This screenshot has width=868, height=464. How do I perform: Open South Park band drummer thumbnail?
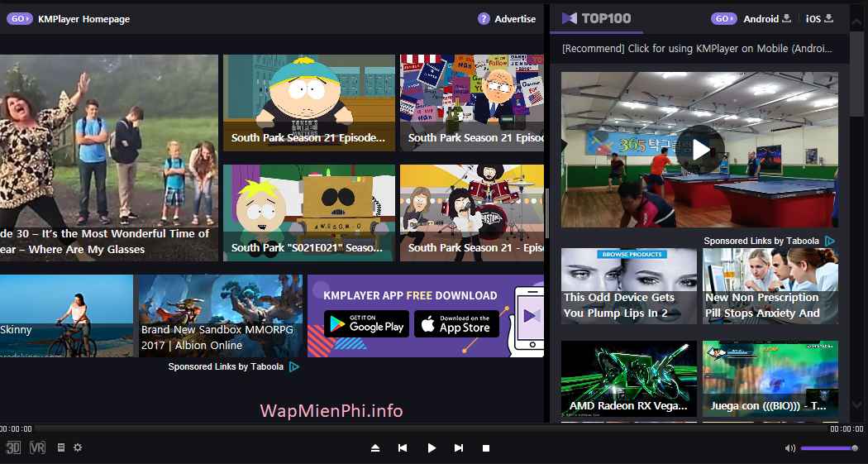472,213
